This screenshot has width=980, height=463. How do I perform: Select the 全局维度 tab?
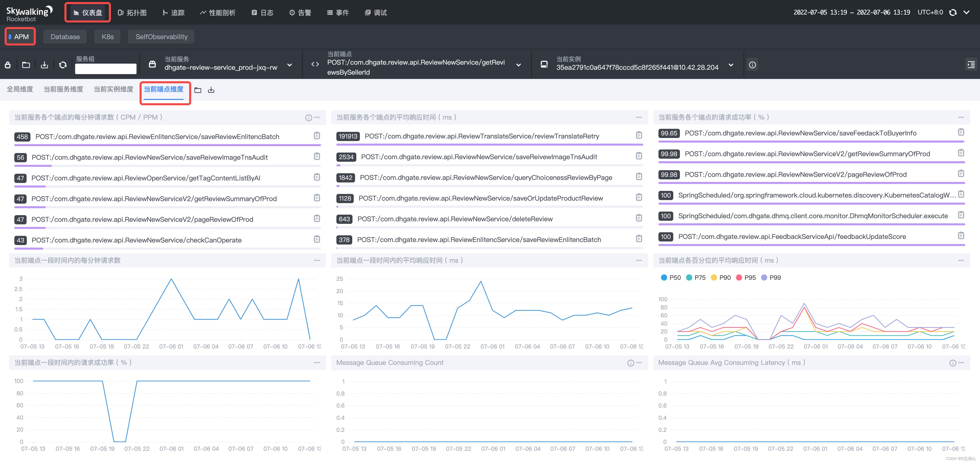20,89
